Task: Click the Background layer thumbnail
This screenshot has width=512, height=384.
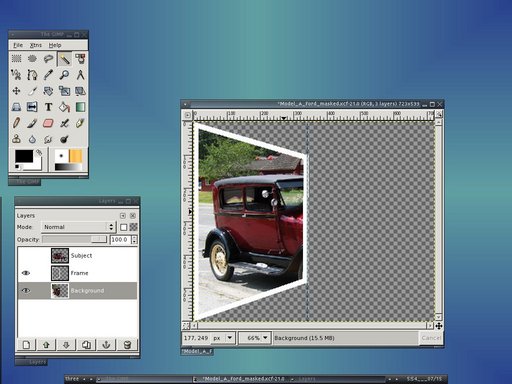Action: (x=60, y=291)
